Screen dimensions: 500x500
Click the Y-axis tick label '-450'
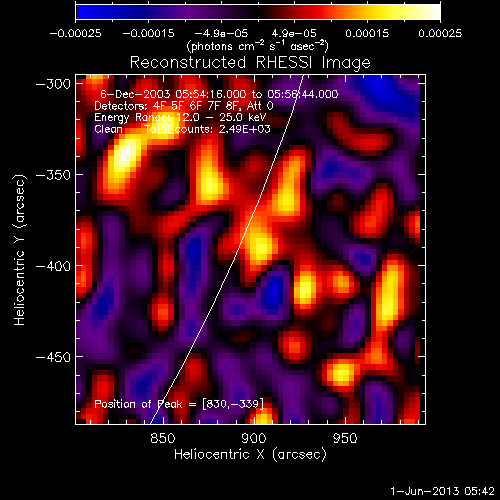pos(53,357)
